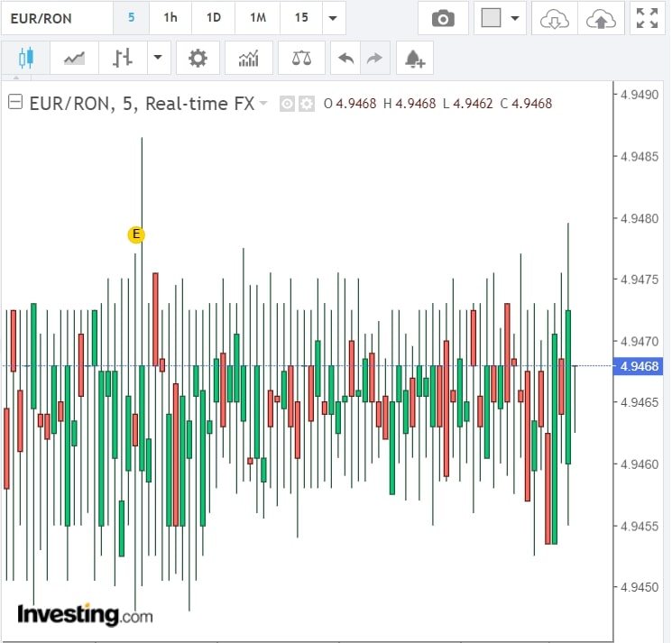Open chart settings gear
This screenshot has width=672, height=643.
[x=198, y=59]
